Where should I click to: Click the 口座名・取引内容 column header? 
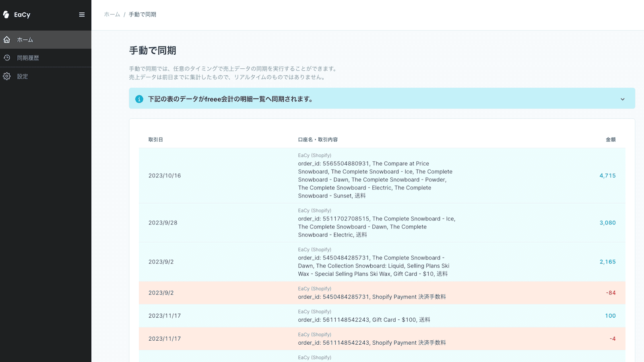(x=318, y=140)
